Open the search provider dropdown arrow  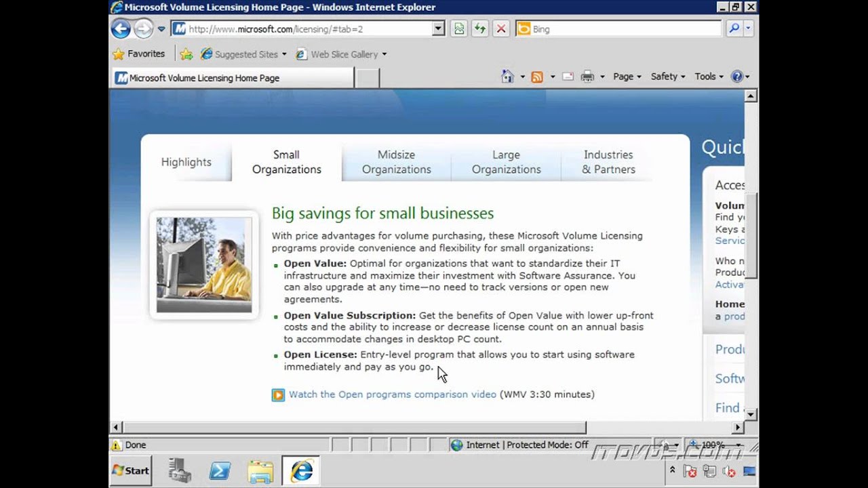749,29
